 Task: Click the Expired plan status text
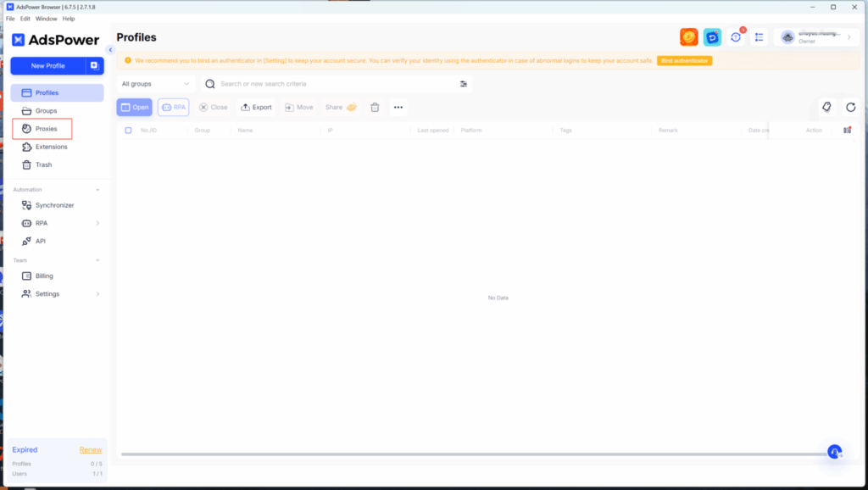[25, 450]
